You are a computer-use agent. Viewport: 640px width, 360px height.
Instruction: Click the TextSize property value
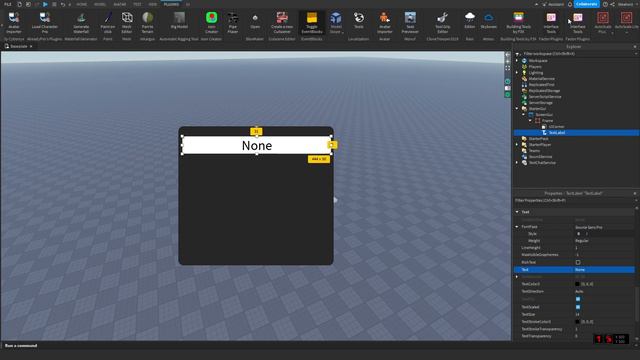[x=604, y=314]
